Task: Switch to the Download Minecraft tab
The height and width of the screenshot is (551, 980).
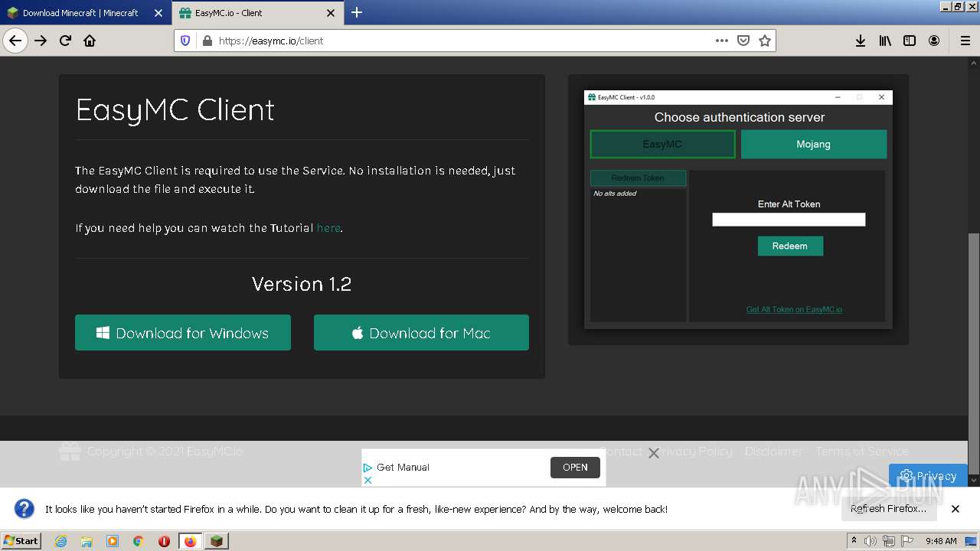Action: pyautogui.click(x=80, y=13)
